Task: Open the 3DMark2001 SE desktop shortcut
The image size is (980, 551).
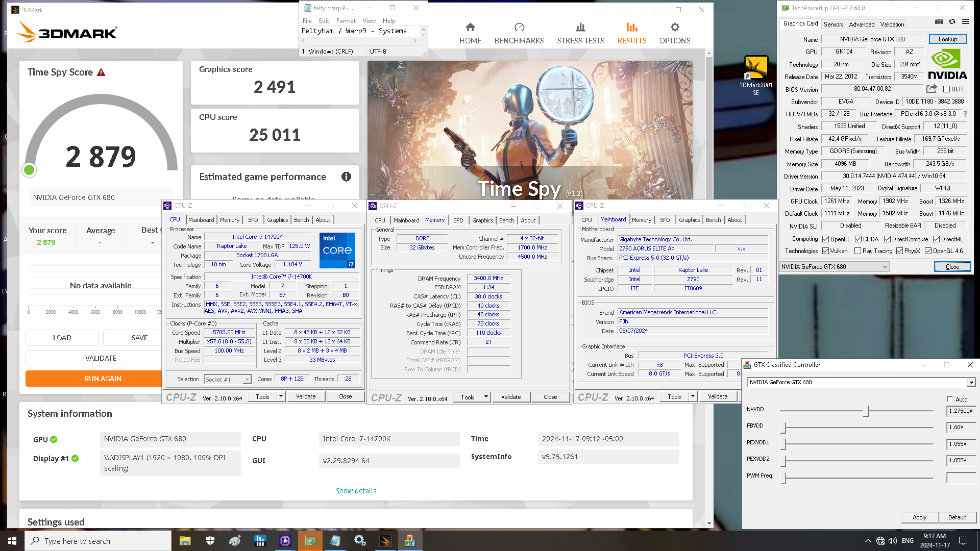Action: [756, 76]
